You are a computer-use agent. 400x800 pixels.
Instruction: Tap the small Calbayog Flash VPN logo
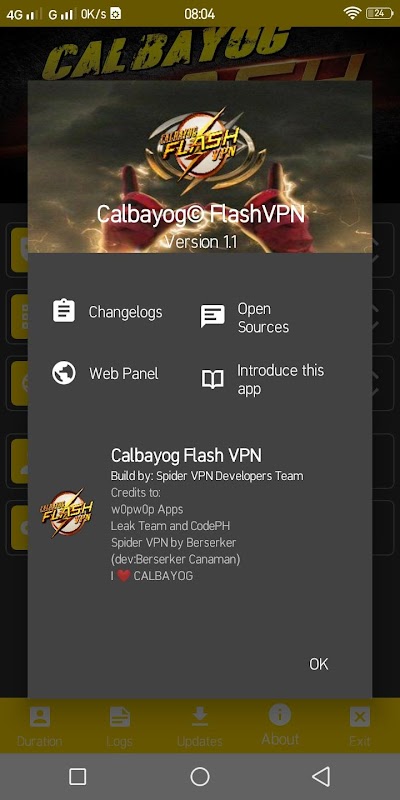point(67,512)
